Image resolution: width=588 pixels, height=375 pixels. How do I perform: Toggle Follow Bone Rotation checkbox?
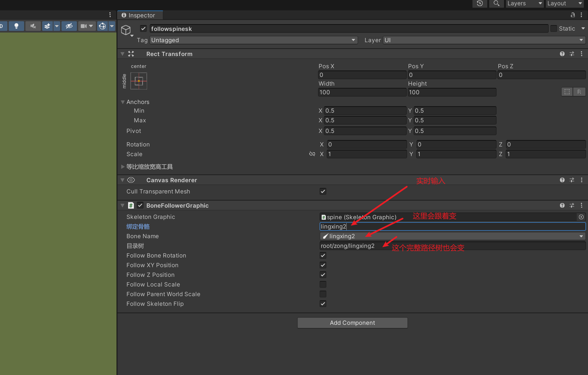tap(323, 256)
